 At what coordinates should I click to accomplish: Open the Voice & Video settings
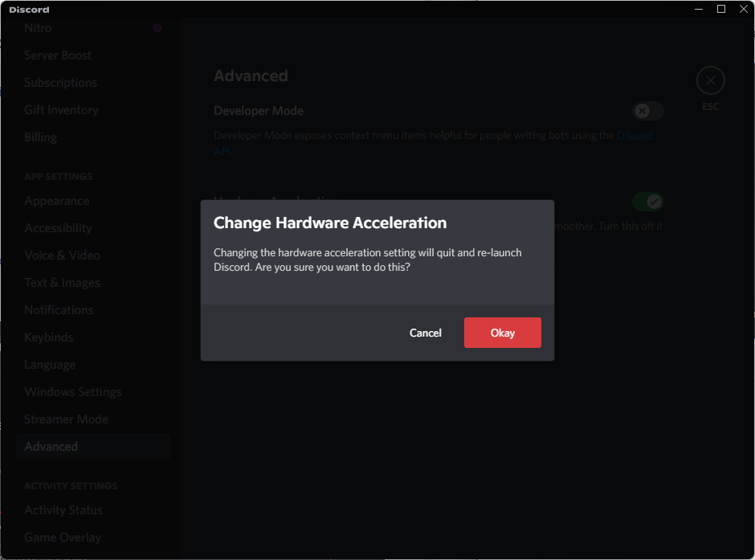62,255
